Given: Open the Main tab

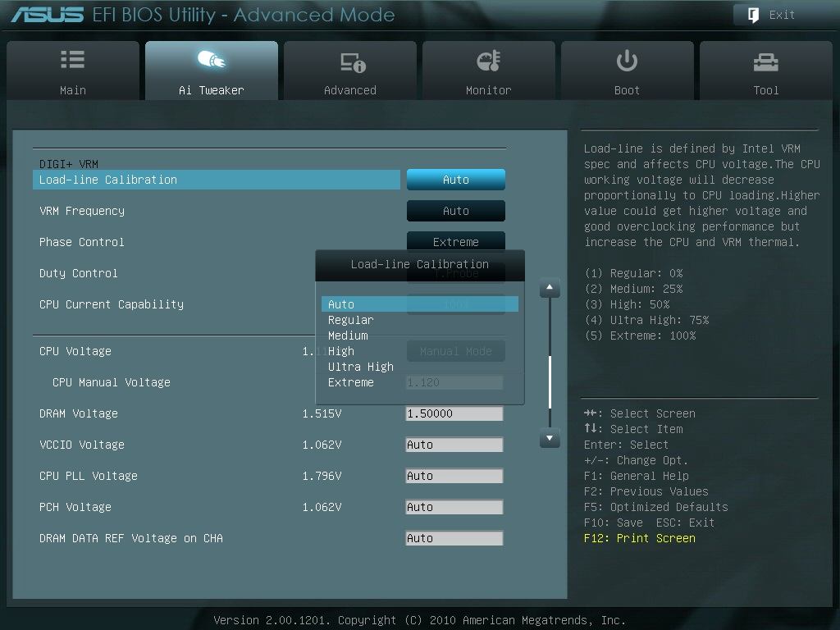Looking at the screenshot, I should point(73,71).
